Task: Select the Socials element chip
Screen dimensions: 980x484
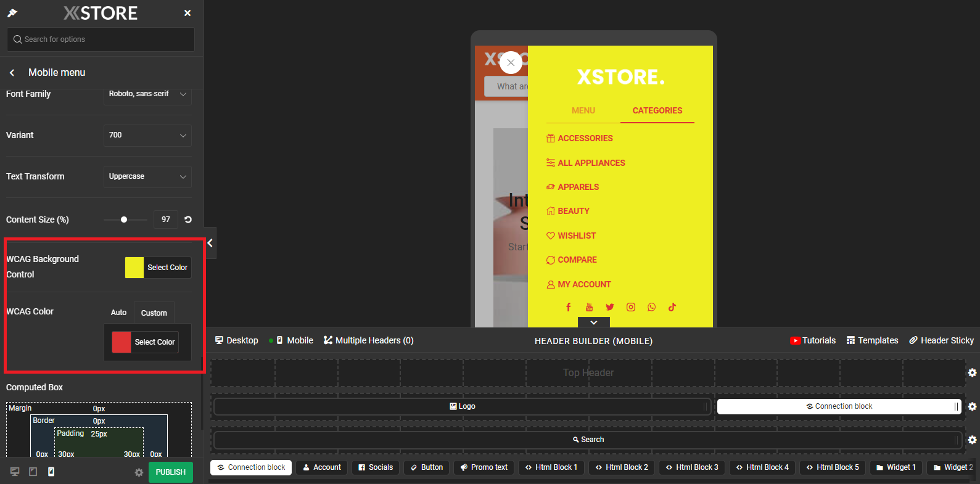Action: point(376,467)
